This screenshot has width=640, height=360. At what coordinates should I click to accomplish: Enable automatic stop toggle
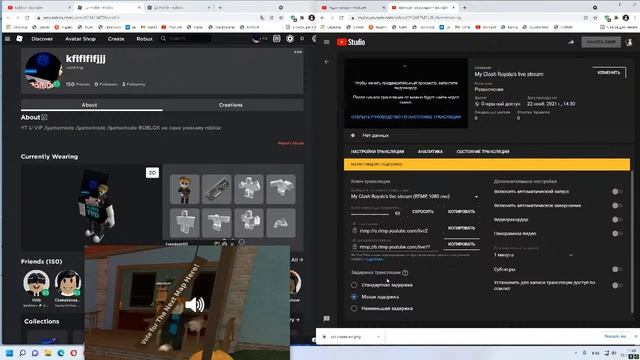click(x=617, y=206)
